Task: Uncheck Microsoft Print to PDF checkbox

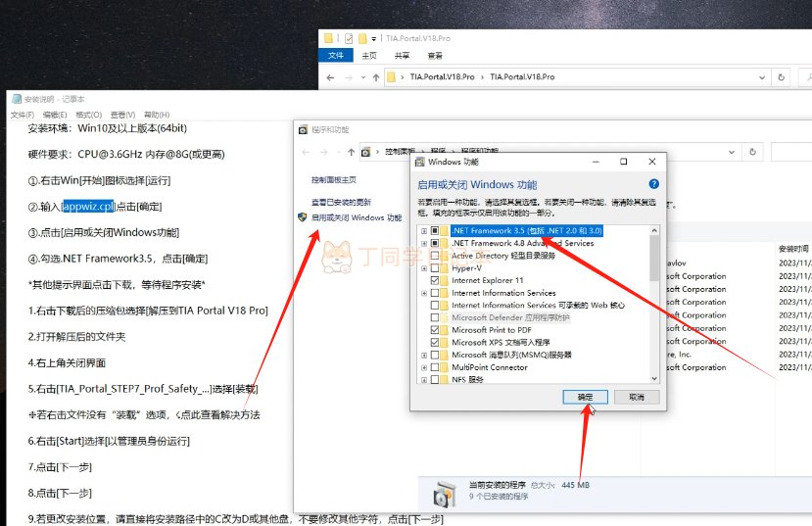Action: [x=435, y=330]
